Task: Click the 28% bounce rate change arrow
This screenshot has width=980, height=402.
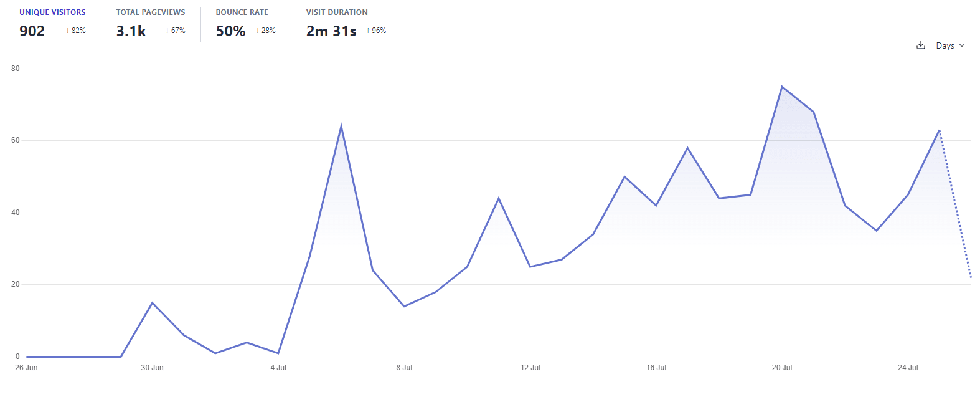Action: (x=258, y=31)
